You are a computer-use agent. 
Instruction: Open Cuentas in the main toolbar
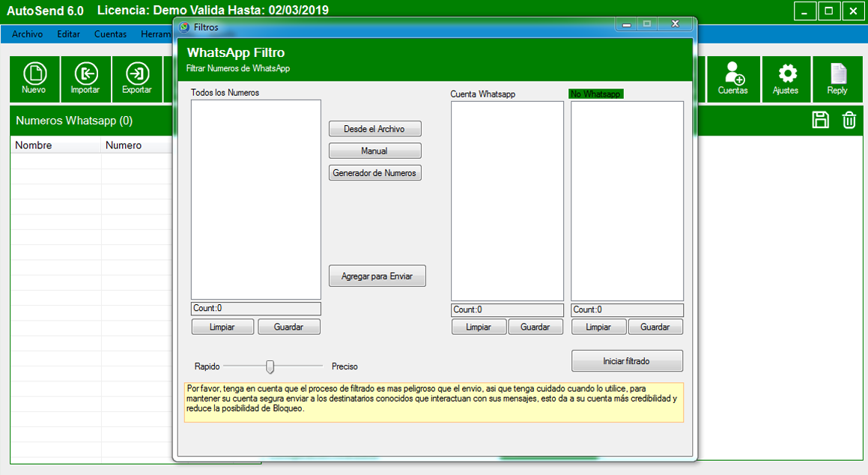pyautogui.click(x=733, y=79)
